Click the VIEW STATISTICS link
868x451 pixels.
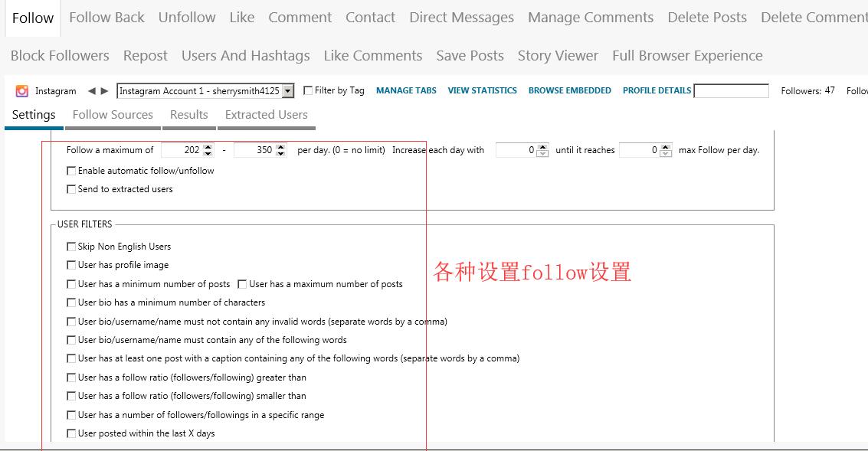click(483, 90)
